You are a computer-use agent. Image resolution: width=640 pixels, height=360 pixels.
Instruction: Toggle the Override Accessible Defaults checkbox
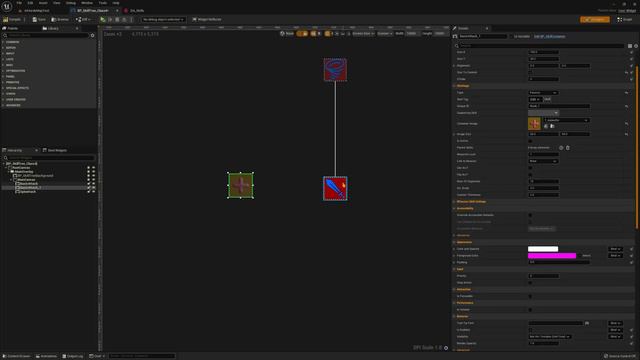click(530, 215)
